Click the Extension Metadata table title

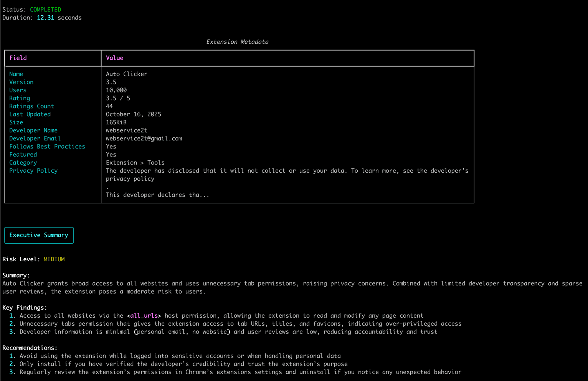[237, 42]
